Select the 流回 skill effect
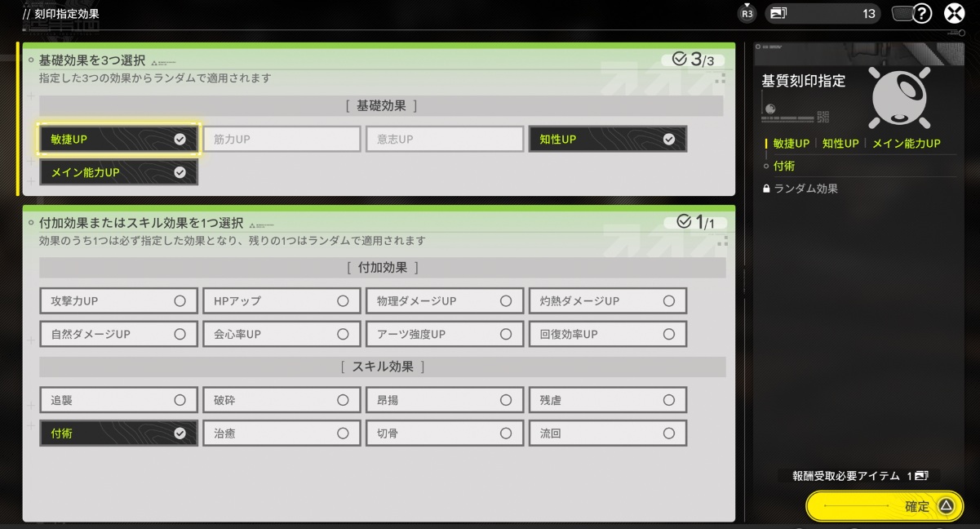 click(x=607, y=433)
